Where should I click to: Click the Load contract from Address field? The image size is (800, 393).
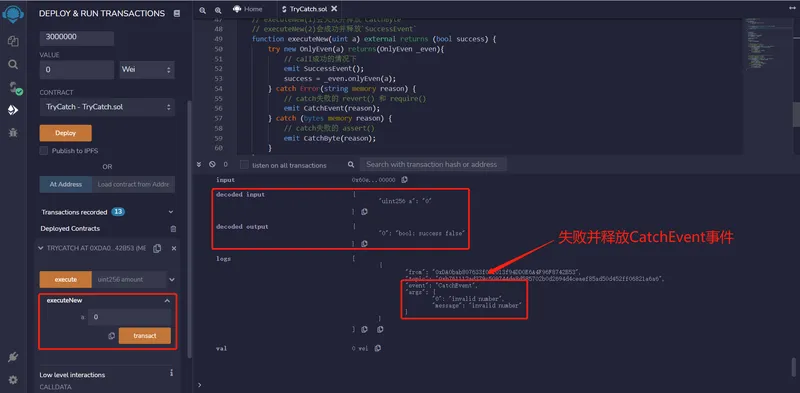(133, 184)
